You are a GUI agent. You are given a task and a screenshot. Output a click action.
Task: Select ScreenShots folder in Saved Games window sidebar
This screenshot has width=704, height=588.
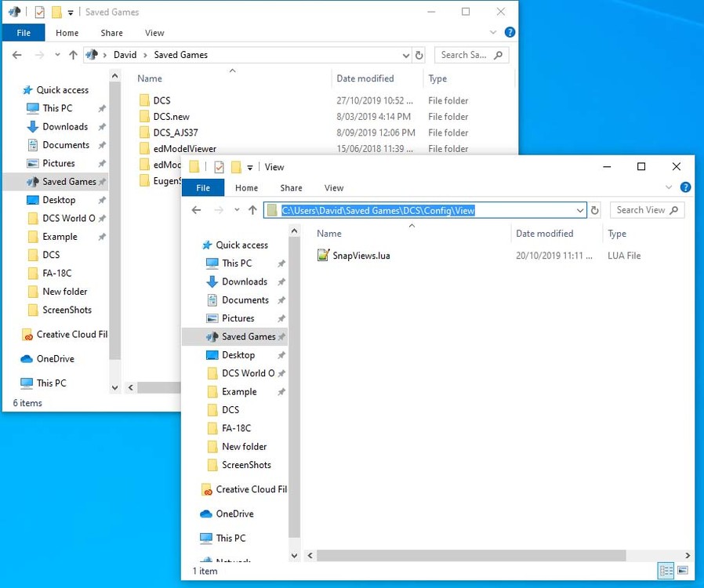coord(67,310)
